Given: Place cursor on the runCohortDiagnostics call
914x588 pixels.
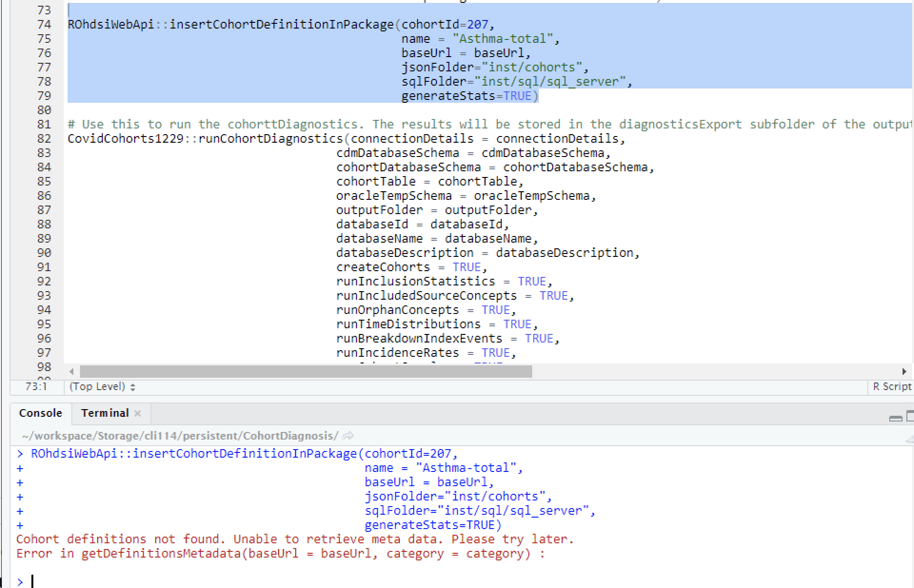Looking at the screenshot, I should click(x=271, y=138).
